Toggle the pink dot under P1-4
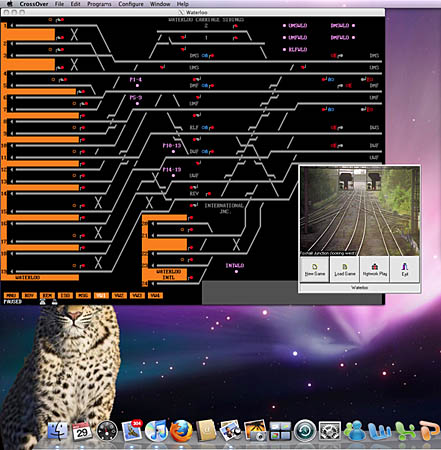 click(x=137, y=86)
